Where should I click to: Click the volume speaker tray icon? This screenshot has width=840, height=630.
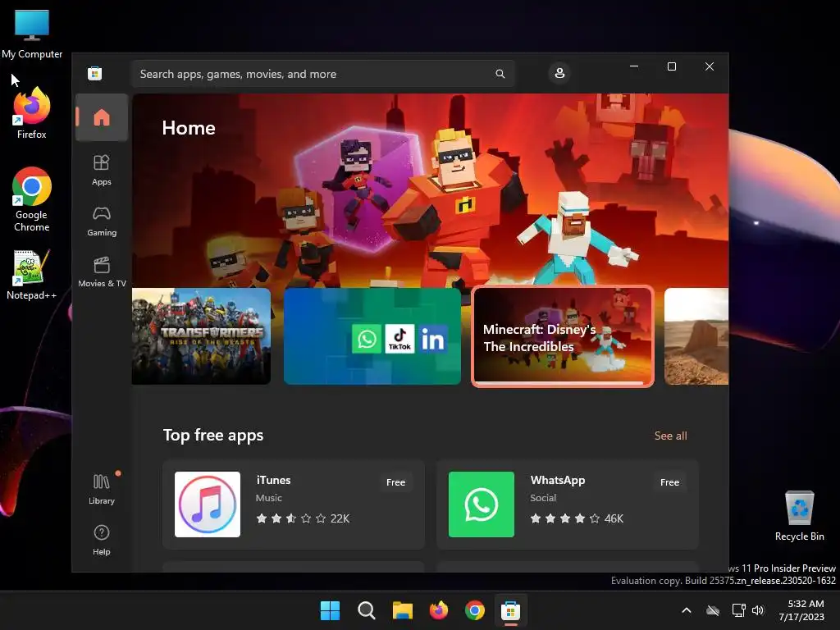758,610
